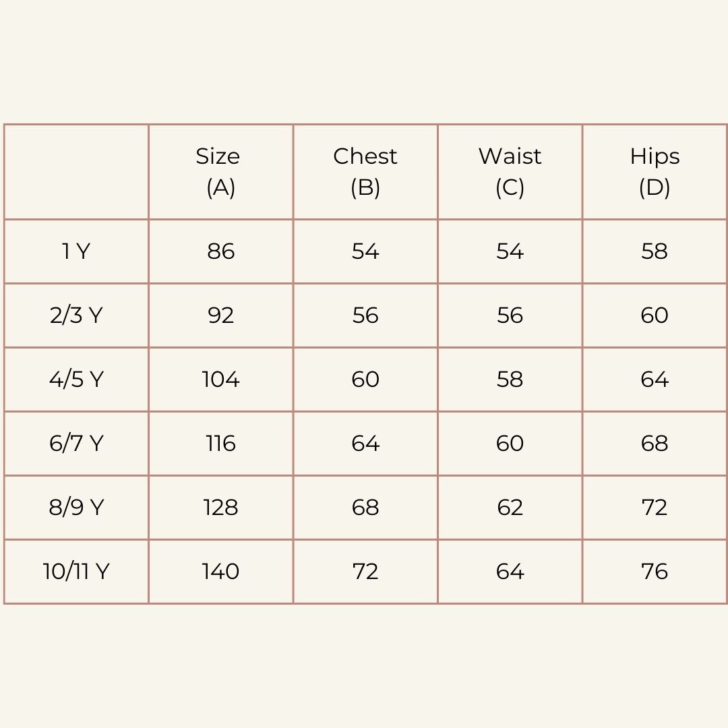Select the 6/7 Y row label

[76, 444]
